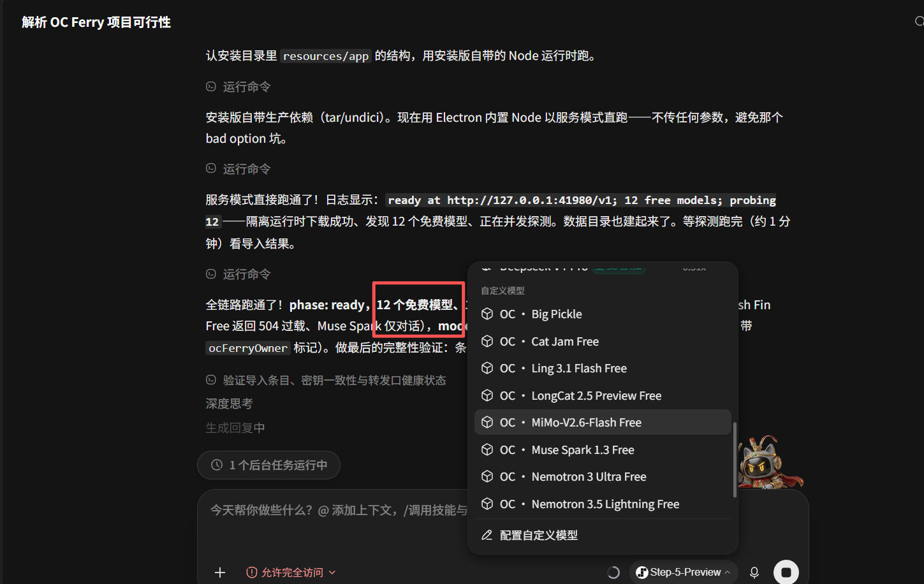This screenshot has width=924, height=584.
Task: Pick the OC · Ling 3.1 Flash Free model
Action: click(x=603, y=368)
